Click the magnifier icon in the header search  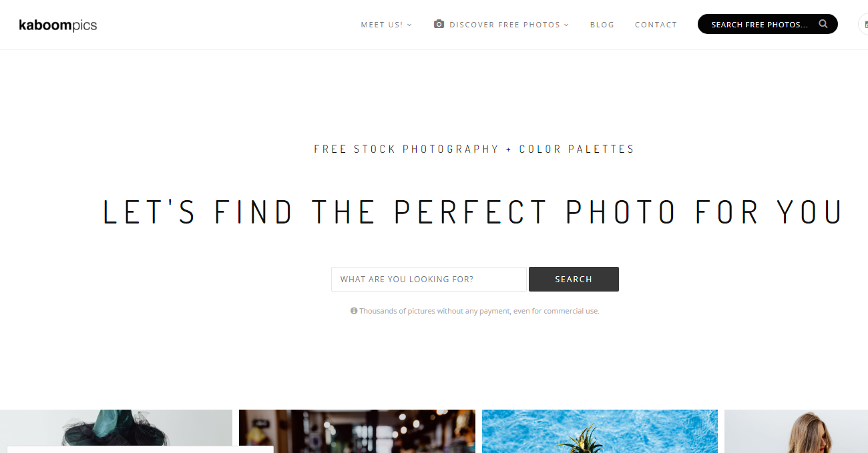point(823,24)
